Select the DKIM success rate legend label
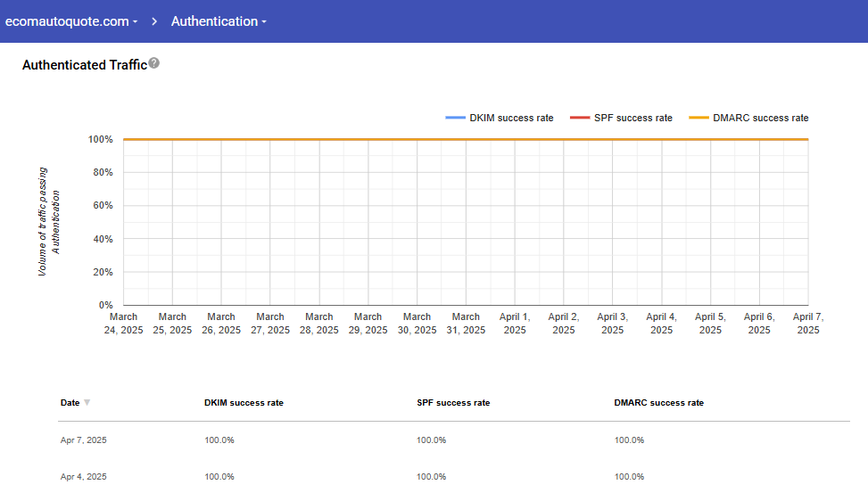The image size is (868, 493). pyautogui.click(x=511, y=118)
